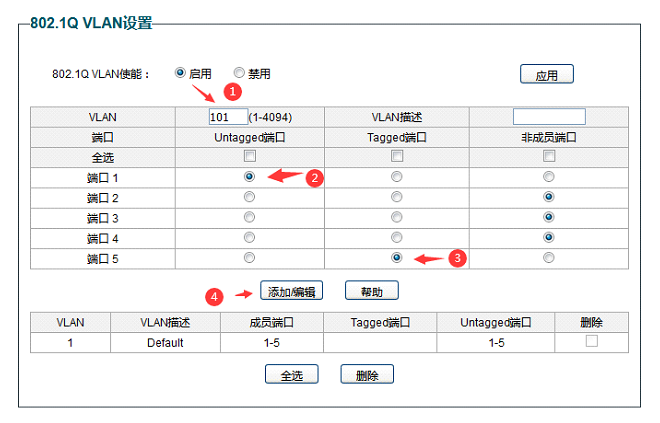
Task: Set 端口 1 as Untagged port
Action: coord(249,176)
